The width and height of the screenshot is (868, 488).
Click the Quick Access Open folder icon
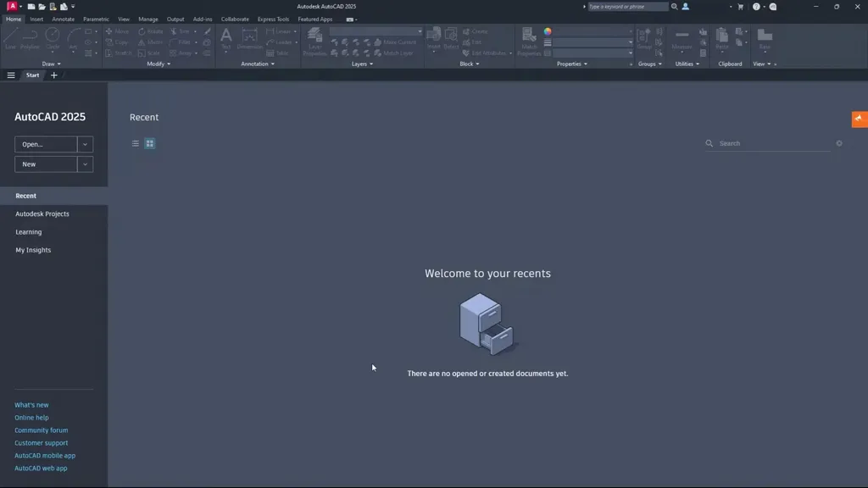[42, 7]
